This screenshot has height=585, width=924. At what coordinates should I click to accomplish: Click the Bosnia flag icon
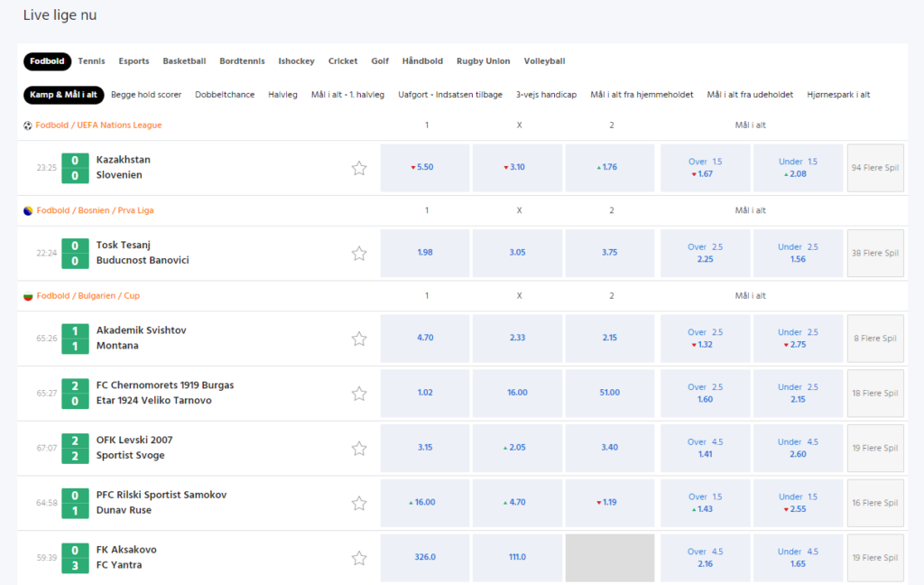[28, 210]
